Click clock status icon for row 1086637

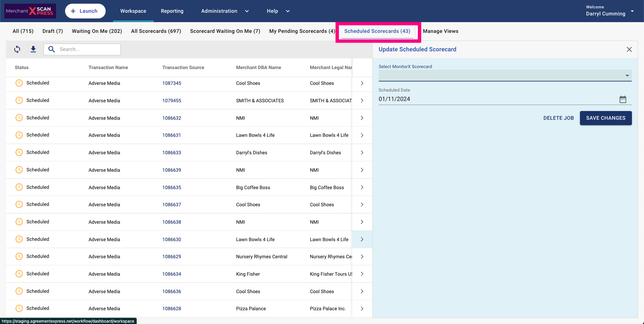19,204
